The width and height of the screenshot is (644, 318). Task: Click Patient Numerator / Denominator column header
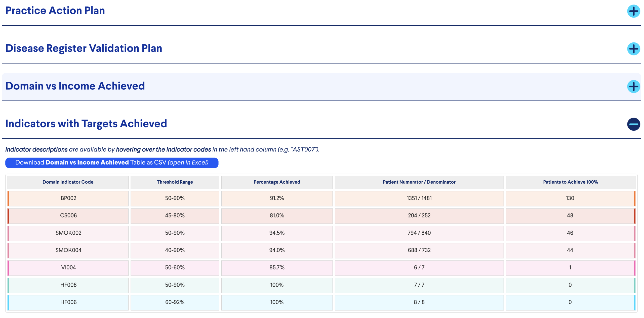(419, 182)
